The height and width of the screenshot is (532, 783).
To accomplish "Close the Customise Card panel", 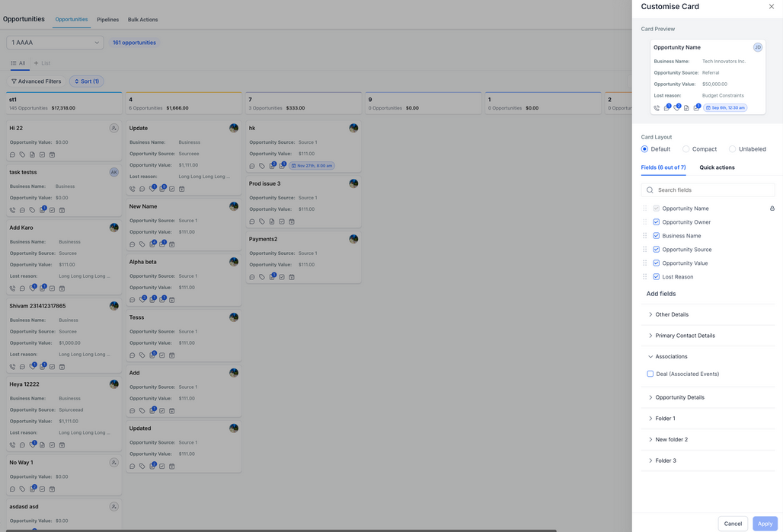I will pyautogui.click(x=771, y=7).
